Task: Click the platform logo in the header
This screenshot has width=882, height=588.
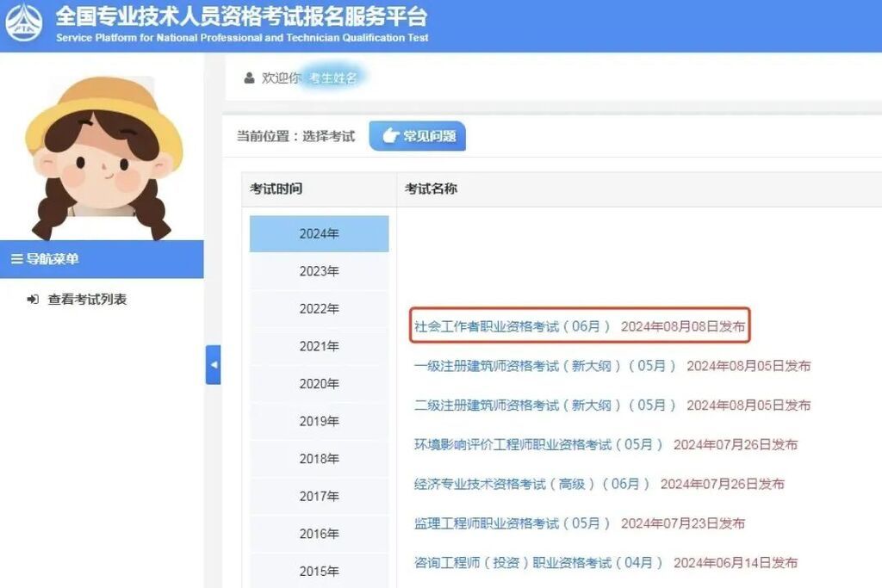Action: 24,24
